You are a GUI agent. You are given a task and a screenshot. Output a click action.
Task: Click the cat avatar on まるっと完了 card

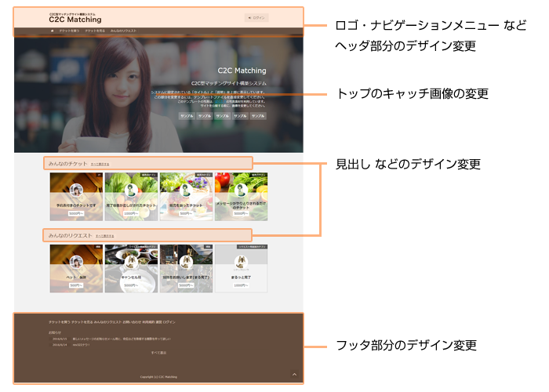[242, 262]
